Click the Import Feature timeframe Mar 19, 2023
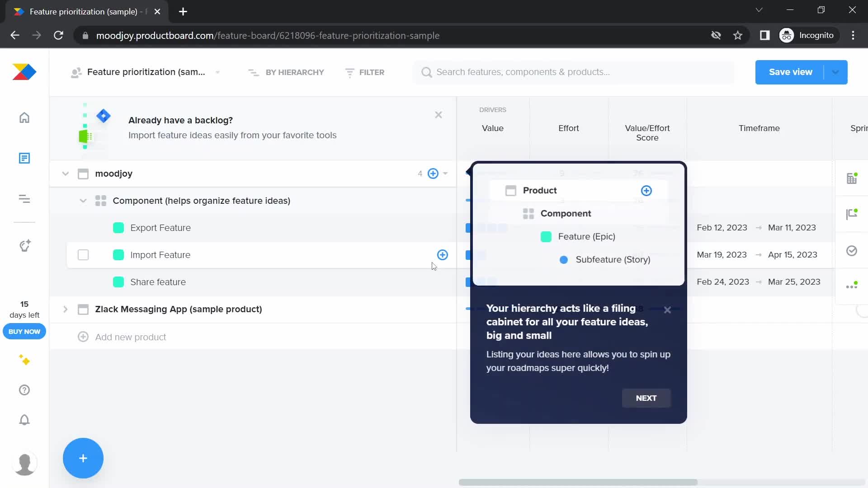 722,255
